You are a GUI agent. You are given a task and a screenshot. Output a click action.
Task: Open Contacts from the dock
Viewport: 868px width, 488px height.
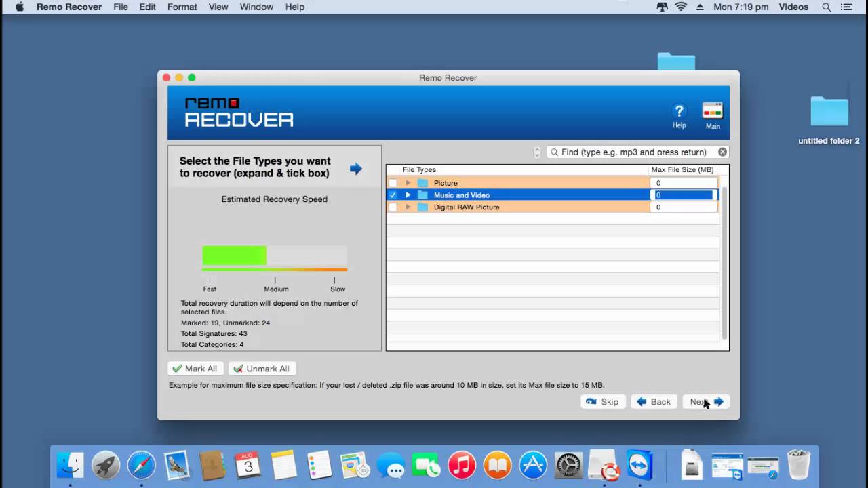(213, 465)
